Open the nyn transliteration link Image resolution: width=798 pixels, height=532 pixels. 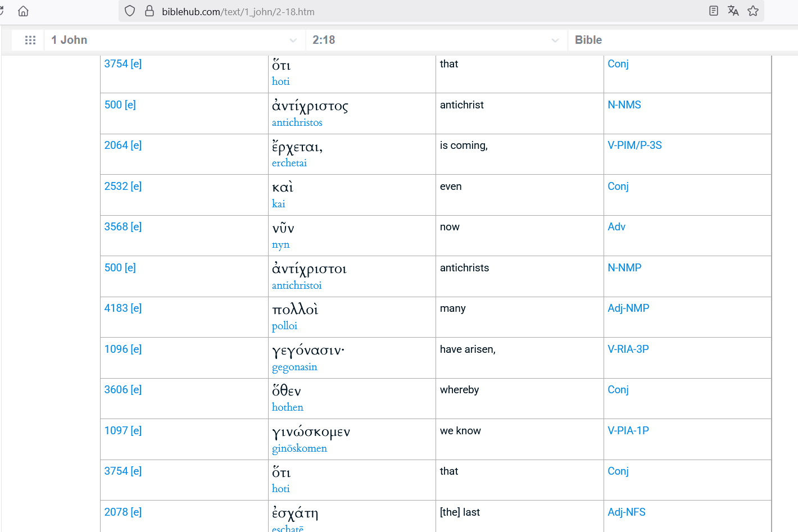click(281, 245)
